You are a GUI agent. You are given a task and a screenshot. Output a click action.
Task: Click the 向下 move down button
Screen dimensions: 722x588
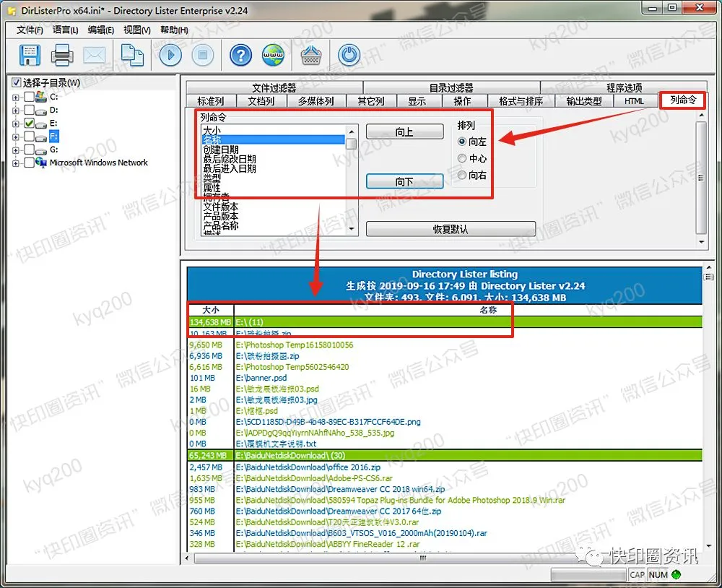coord(405,181)
